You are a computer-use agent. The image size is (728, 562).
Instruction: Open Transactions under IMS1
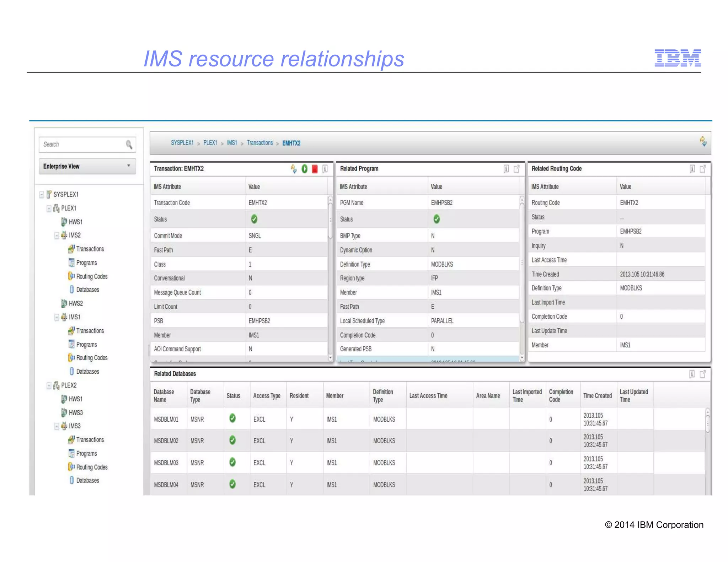click(x=86, y=331)
